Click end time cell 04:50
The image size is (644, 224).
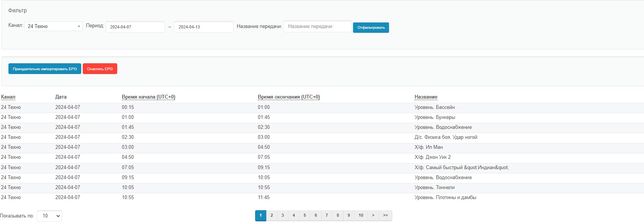coord(264,147)
